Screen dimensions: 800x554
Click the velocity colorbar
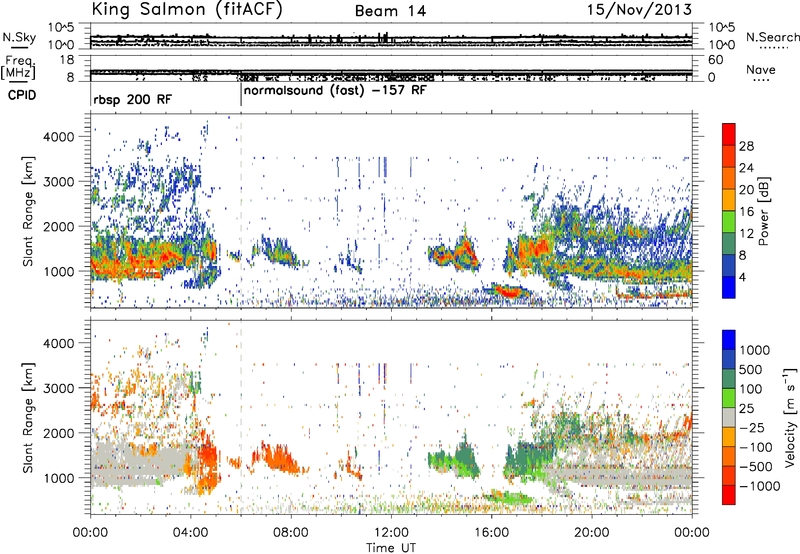coord(729,417)
